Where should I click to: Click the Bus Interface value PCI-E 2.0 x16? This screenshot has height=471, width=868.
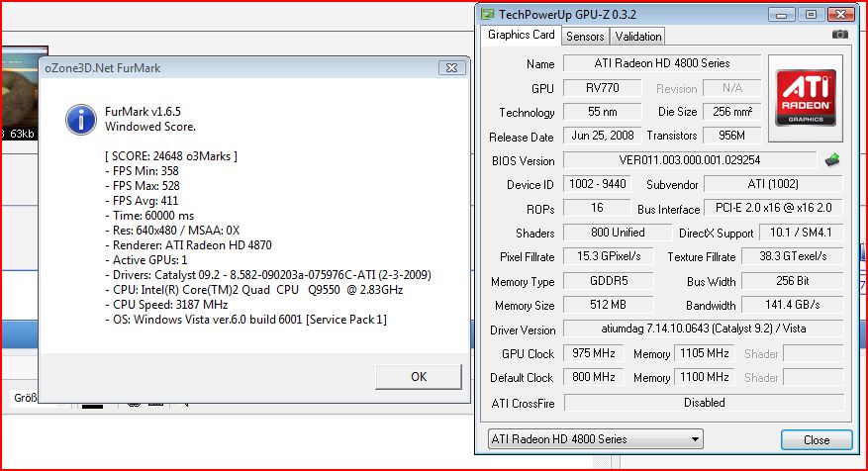(773, 208)
